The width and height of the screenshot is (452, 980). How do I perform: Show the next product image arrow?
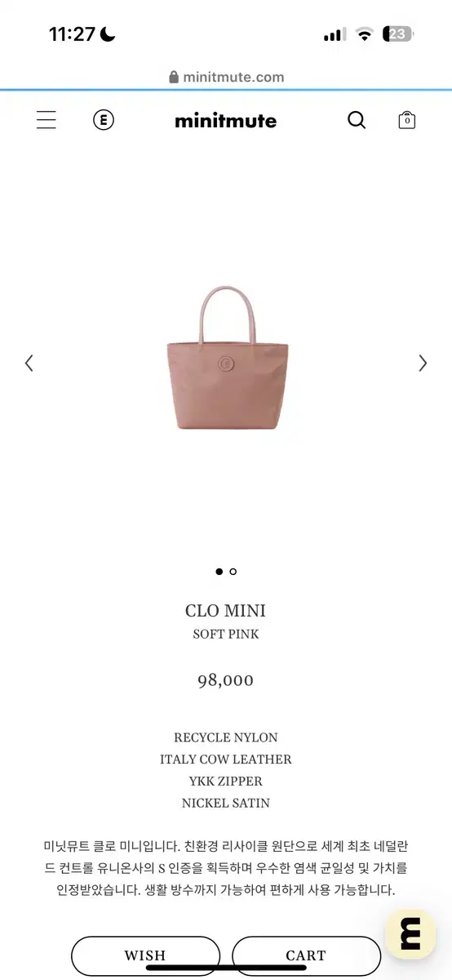pos(423,363)
